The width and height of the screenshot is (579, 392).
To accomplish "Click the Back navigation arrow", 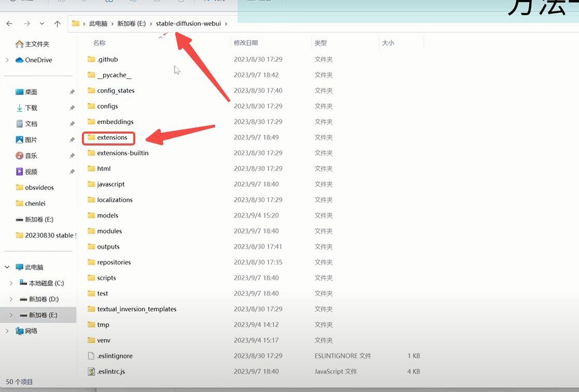I will click(10, 24).
